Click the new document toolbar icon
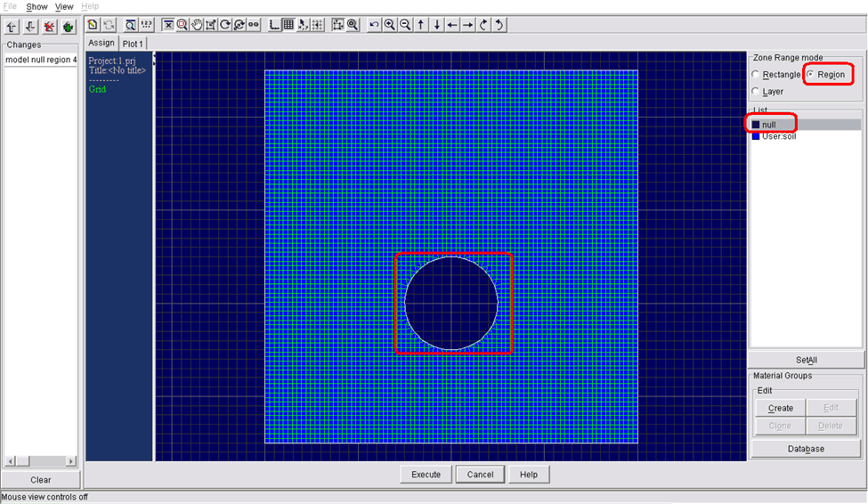Viewport: 868px width, 504px height. pyautogui.click(x=93, y=24)
